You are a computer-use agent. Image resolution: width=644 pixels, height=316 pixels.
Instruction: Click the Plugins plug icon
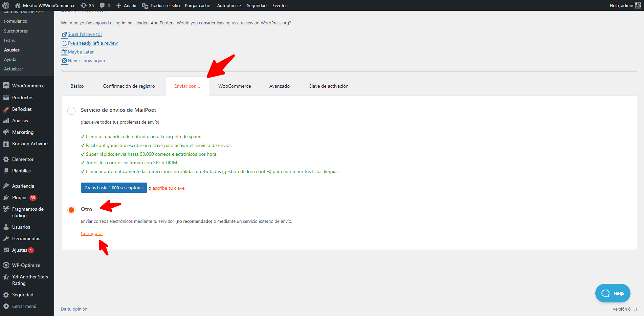click(6, 197)
